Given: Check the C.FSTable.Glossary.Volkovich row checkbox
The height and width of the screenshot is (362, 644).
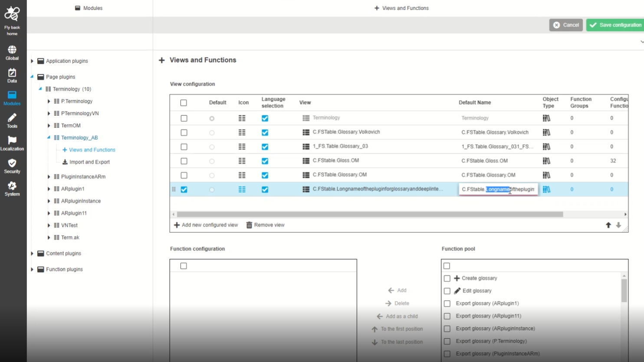Looking at the screenshot, I should tap(184, 133).
